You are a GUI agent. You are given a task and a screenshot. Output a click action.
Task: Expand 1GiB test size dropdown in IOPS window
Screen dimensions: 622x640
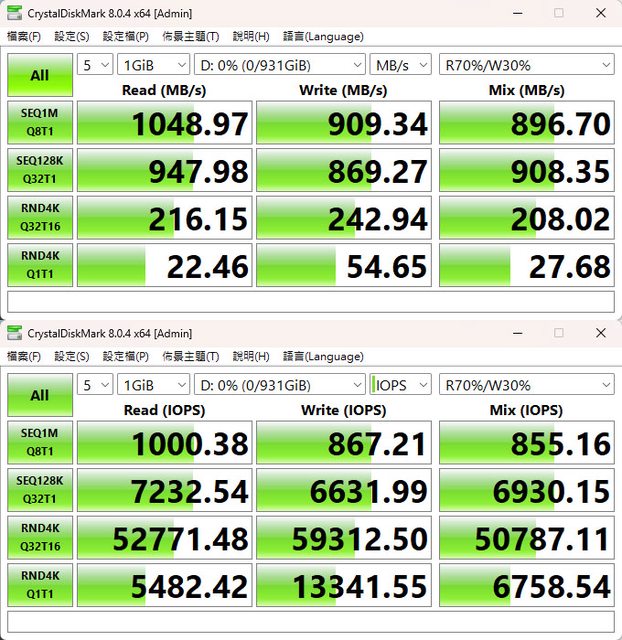pos(153,385)
